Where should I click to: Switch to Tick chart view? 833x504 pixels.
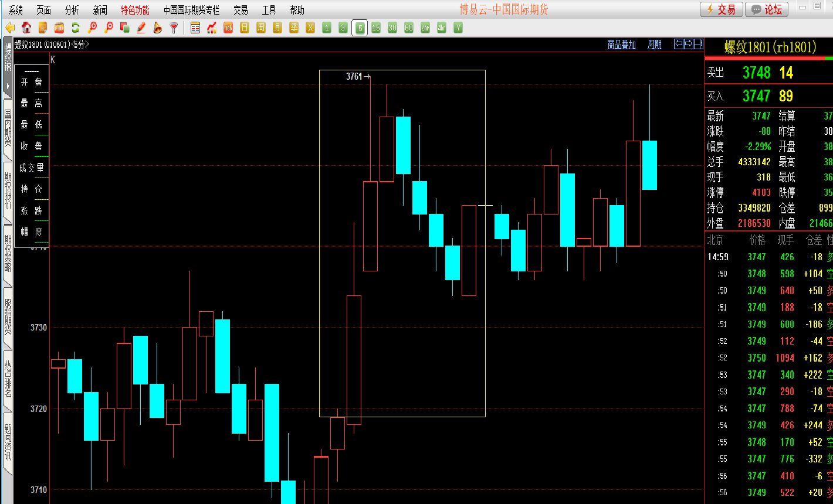(x=228, y=28)
